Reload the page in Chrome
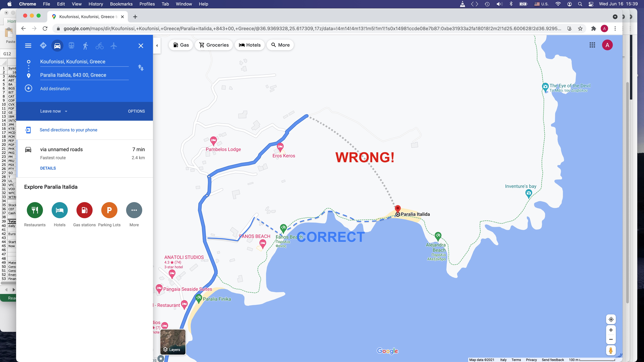Image resolution: width=644 pixels, height=362 pixels. 45,28
